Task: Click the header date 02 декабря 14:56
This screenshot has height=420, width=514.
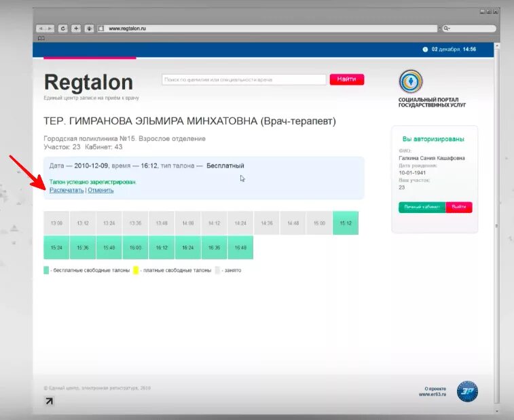Action: 454,50
